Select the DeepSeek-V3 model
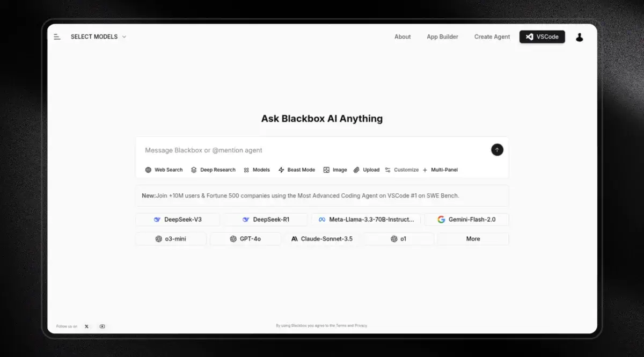 (x=178, y=220)
